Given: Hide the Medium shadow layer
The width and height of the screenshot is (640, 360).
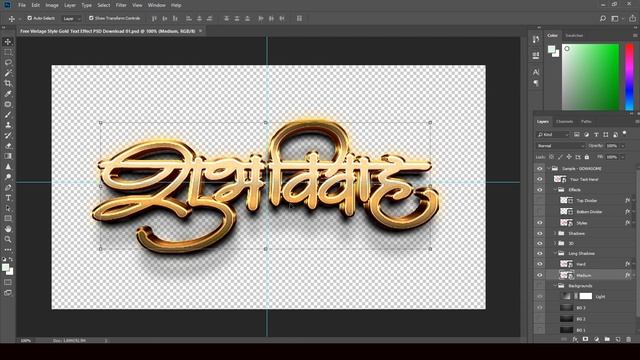Looking at the screenshot, I should tap(540, 276).
